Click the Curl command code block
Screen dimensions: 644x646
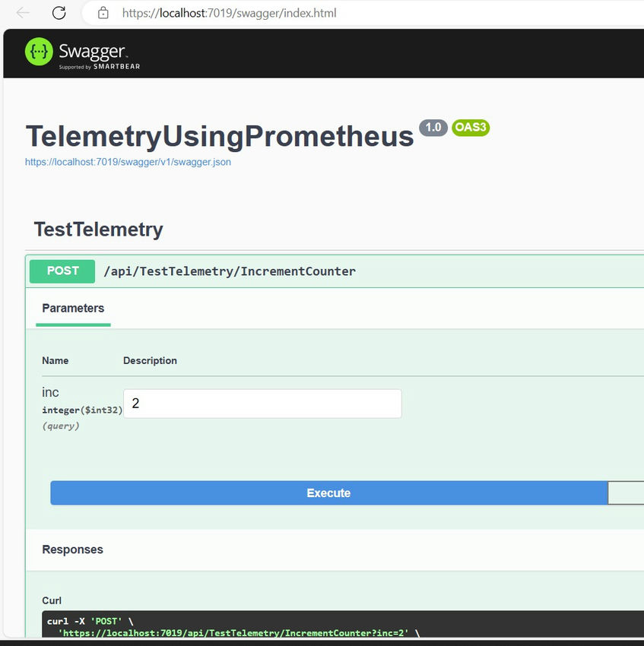coord(343,625)
